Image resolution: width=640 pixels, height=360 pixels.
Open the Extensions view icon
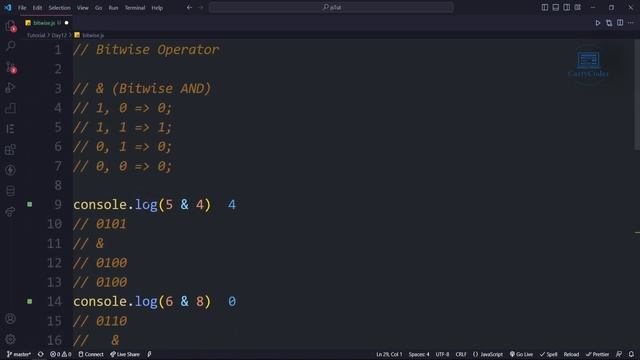tap(11, 149)
